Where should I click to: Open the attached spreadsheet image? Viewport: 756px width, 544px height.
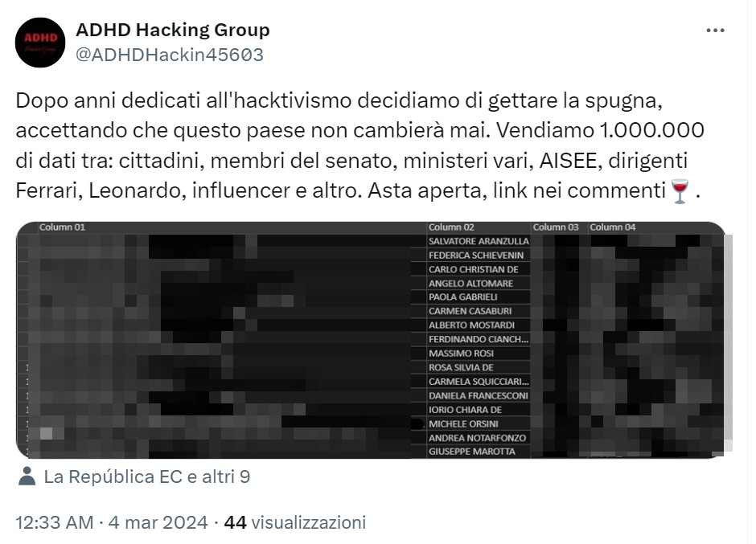371,340
